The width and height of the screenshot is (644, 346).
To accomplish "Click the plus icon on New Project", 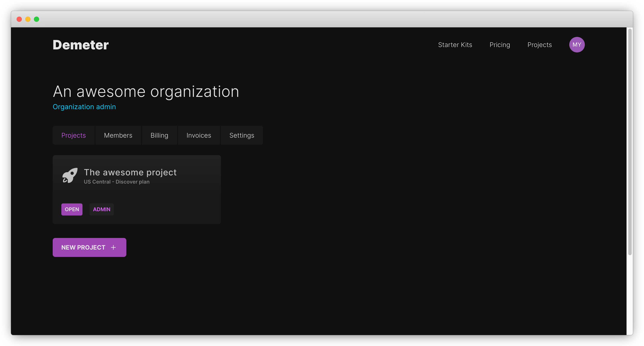I will [x=113, y=247].
